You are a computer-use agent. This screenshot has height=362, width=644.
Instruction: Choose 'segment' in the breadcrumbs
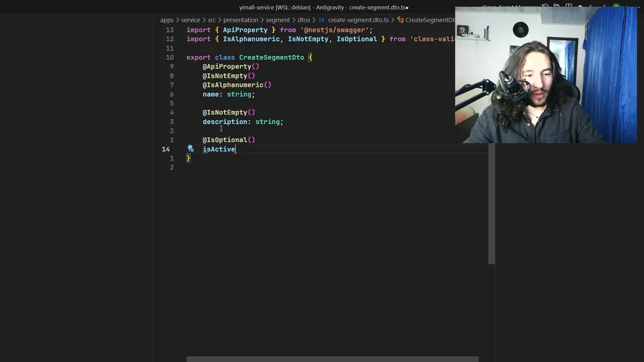coord(278,20)
